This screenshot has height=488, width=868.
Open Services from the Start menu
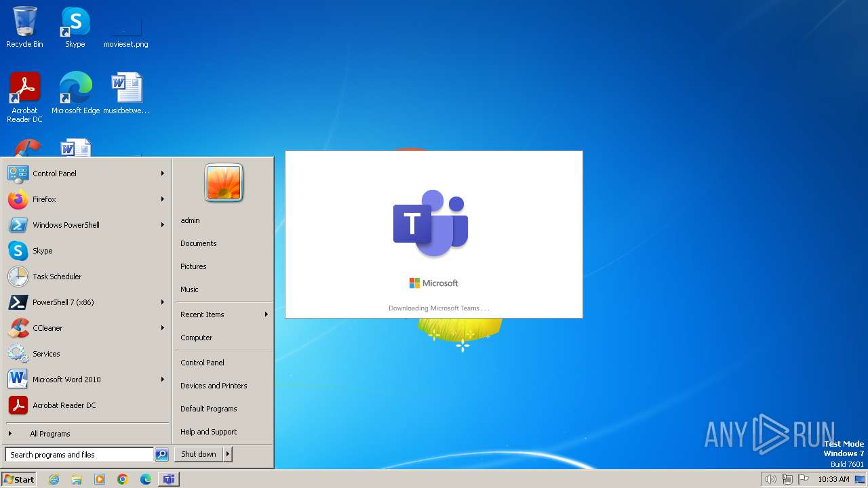pos(87,354)
